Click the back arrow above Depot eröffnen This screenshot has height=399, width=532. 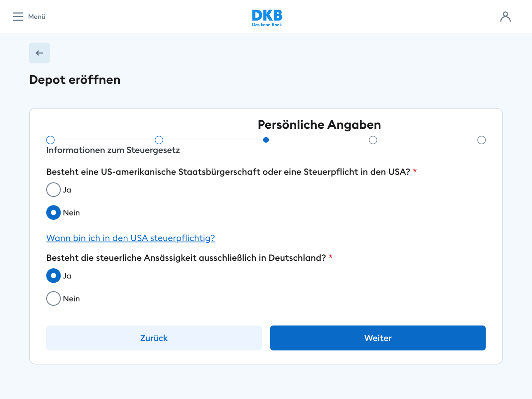coord(39,53)
